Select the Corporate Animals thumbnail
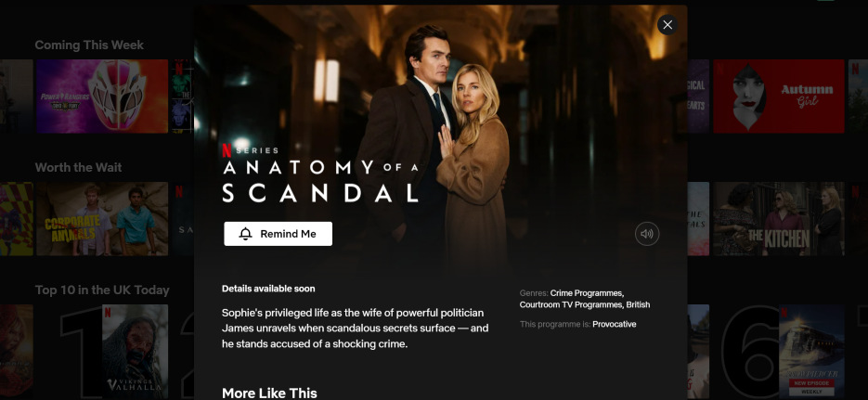 [102, 219]
